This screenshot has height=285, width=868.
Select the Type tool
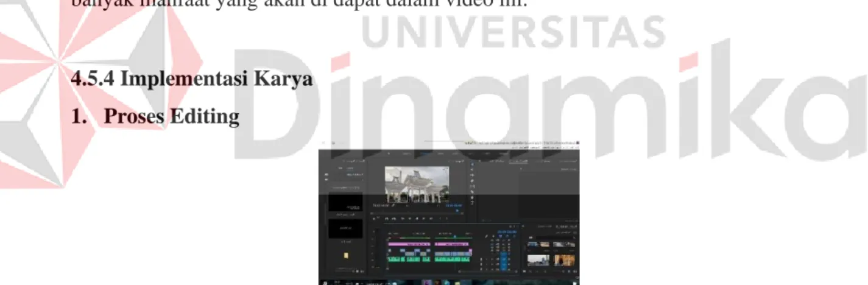click(x=472, y=203)
